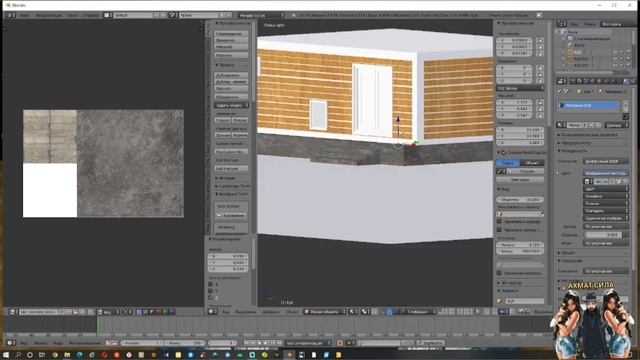Click the Нов слой button
Viewport: 640px width, 360px height.
point(520,180)
